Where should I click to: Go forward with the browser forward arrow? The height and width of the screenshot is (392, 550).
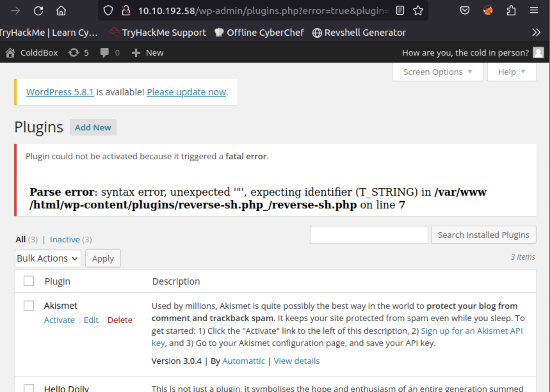(x=15, y=11)
